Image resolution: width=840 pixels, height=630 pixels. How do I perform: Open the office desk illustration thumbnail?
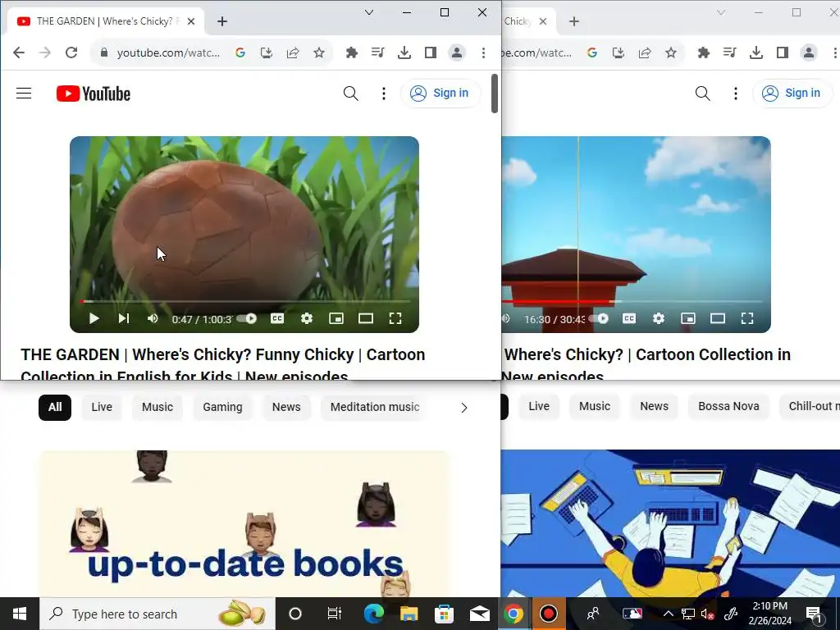click(x=670, y=523)
